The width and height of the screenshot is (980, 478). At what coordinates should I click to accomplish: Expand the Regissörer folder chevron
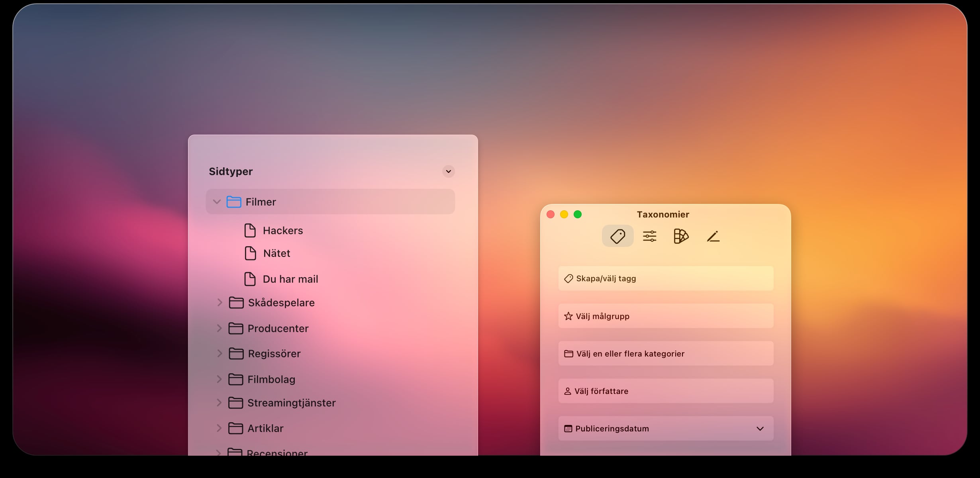coord(219,353)
